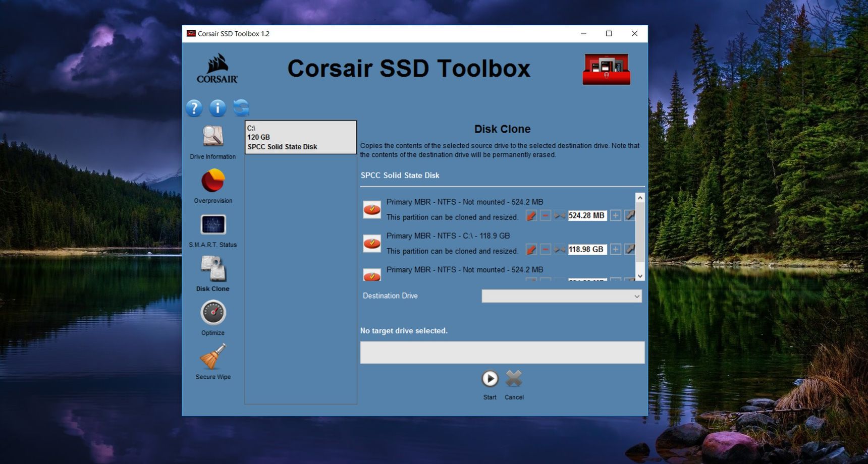Viewport: 868px width, 464px height.
Task: Toggle clone checkbox of topmost Not mounted partition
Action: tap(372, 209)
